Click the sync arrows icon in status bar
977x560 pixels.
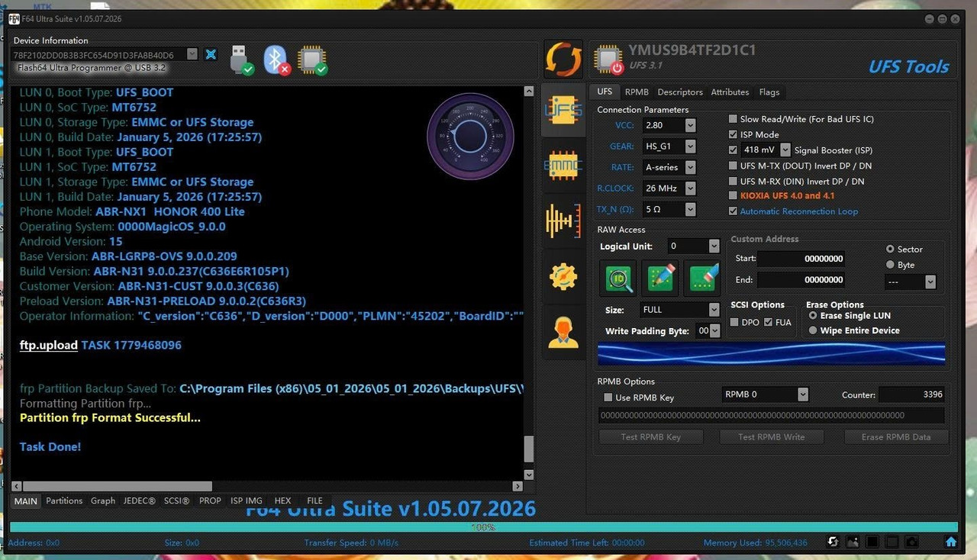[x=834, y=542]
